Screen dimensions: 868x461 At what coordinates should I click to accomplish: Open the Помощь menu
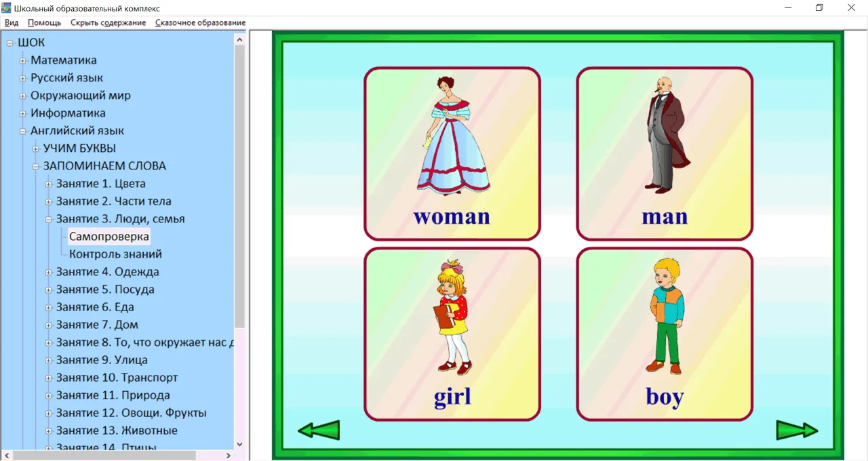[x=44, y=22]
